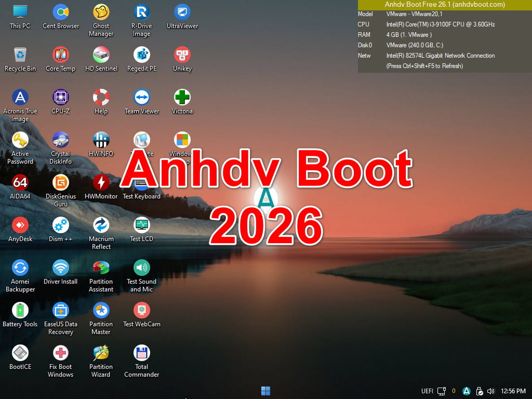The width and height of the screenshot is (532, 399).
Task: Launch Unikey input tool
Action: [x=182, y=59]
